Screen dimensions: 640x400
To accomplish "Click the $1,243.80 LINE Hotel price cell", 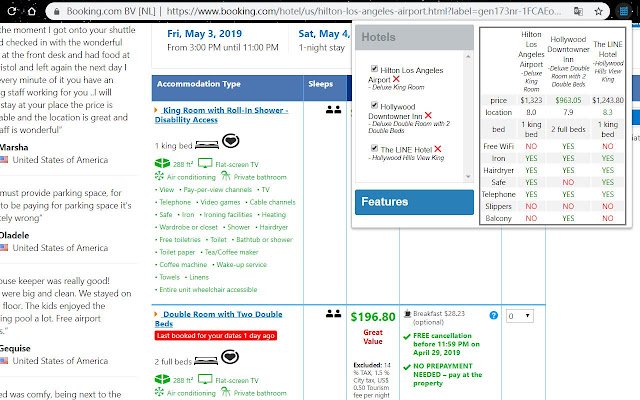I will [x=608, y=100].
